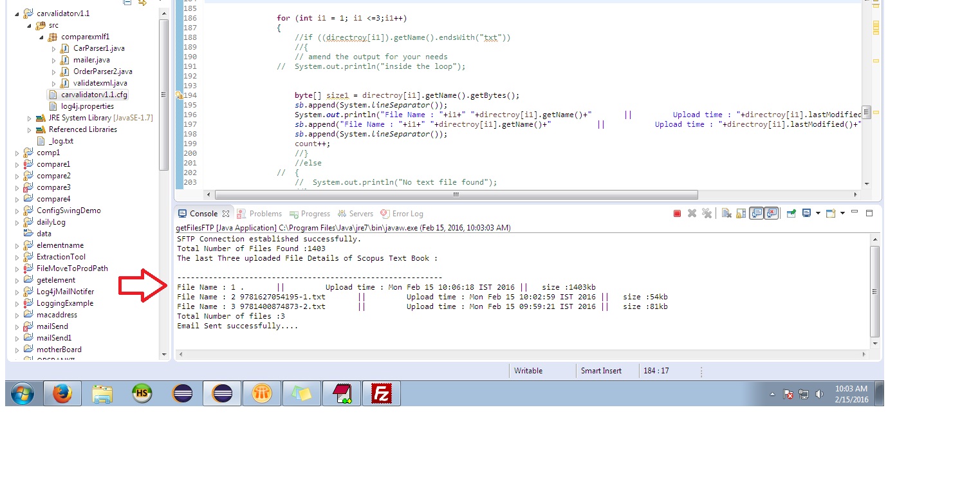Image resolution: width=980 pixels, height=497 pixels.
Task: Click the volume icon in the system tray
Action: tap(818, 394)
